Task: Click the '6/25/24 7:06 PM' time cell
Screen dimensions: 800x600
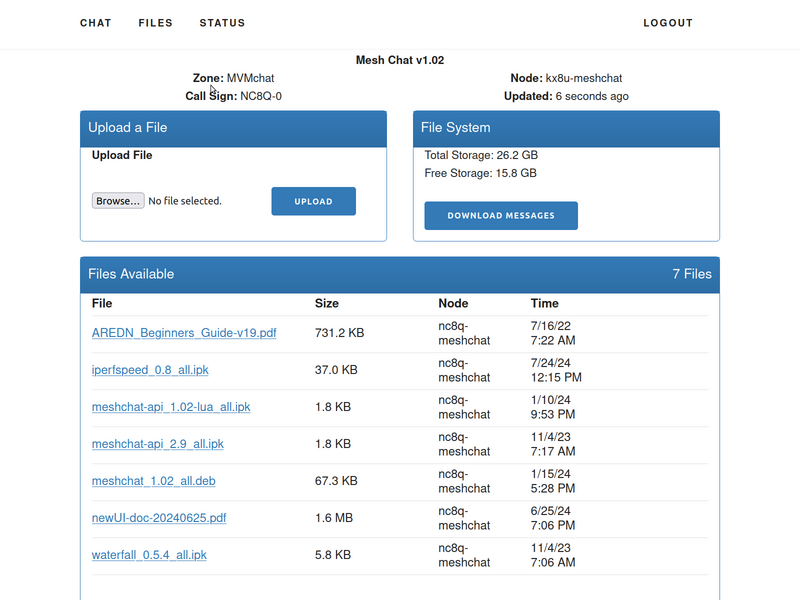Action: (x=553, y=518)
